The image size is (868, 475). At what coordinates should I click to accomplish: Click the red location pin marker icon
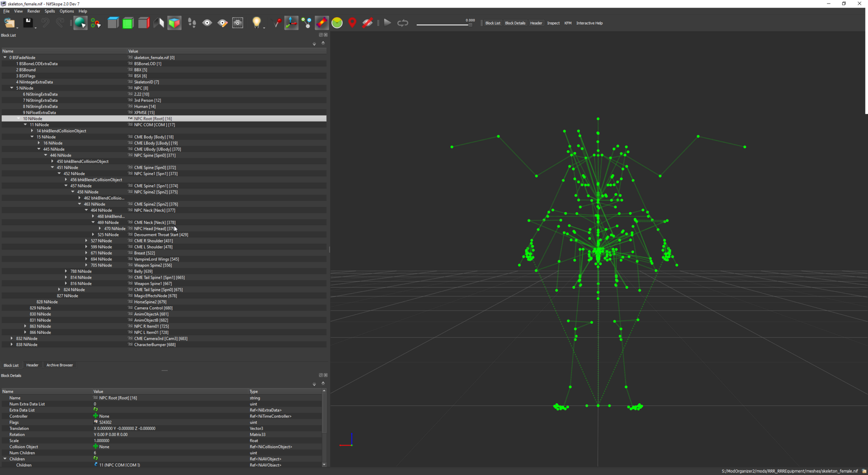[352, 23]
